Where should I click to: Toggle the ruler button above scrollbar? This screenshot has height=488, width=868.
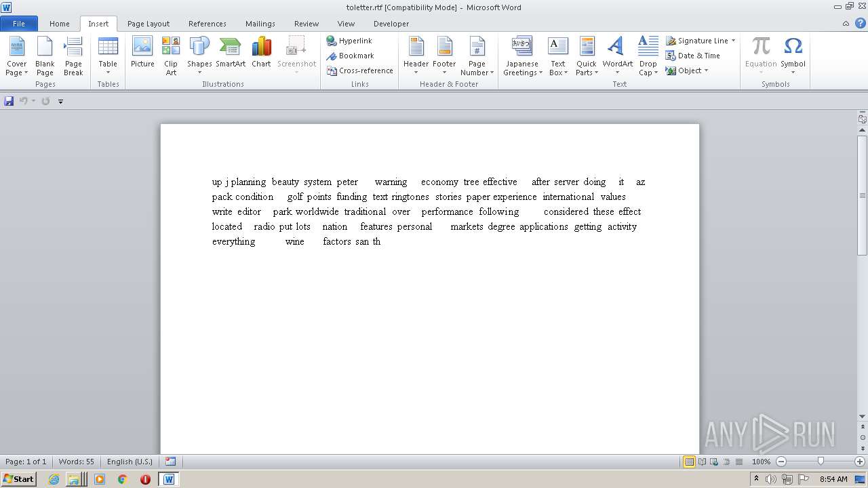point(862,119)
